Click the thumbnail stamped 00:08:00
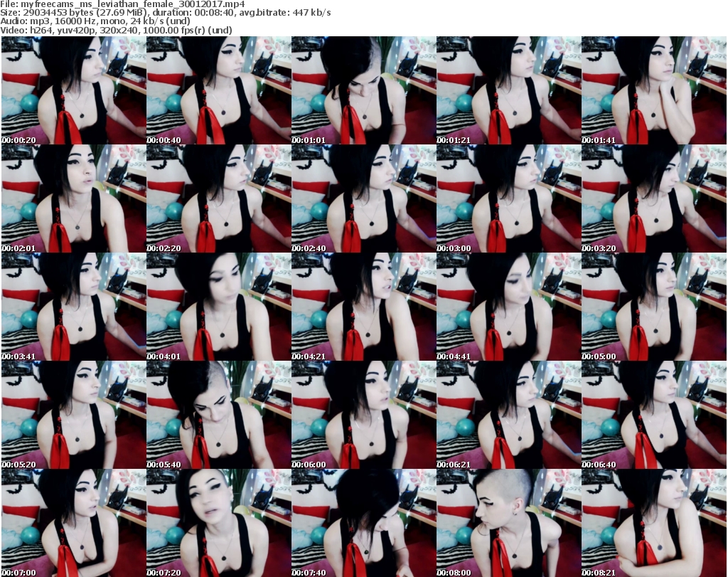 point(509,523)
